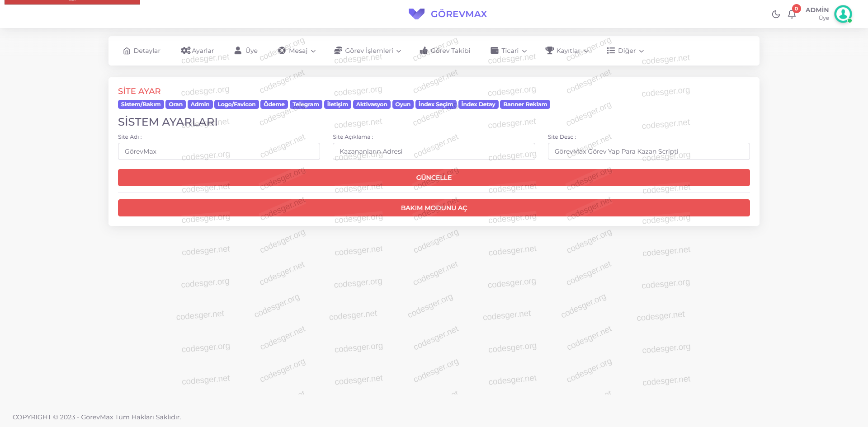
Task: Open the notifications bell icon
Action: (792, 14)
